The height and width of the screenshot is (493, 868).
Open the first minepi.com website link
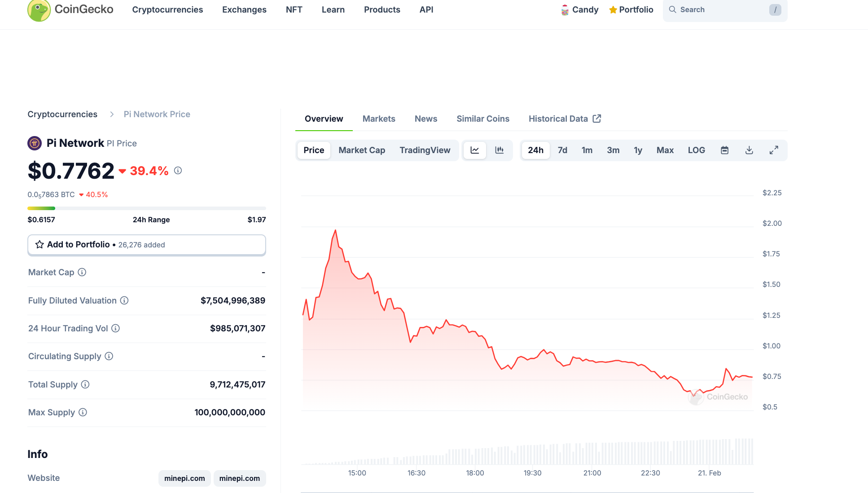tap(184, 478)
